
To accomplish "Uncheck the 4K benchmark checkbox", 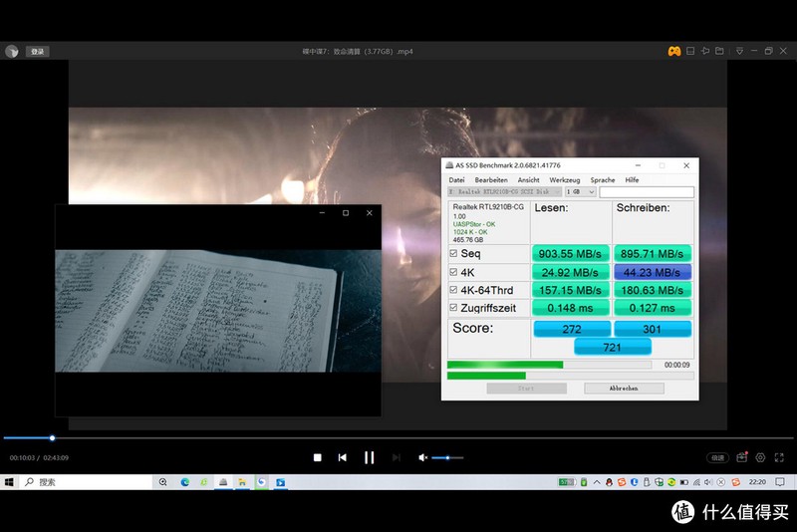I will [453, 272].
